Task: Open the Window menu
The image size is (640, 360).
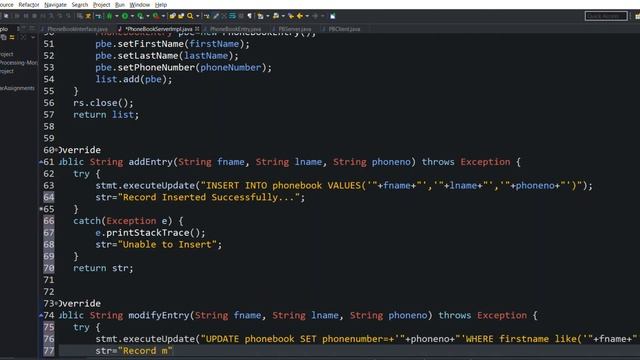Action: (x=140, y=4)
